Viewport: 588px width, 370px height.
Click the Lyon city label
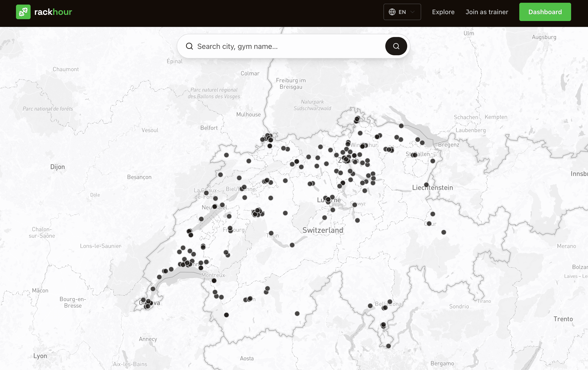[x=40, y=356]
